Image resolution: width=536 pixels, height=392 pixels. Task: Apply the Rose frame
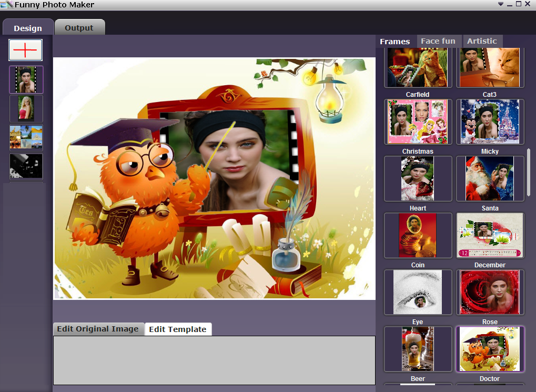pos(490,292)
